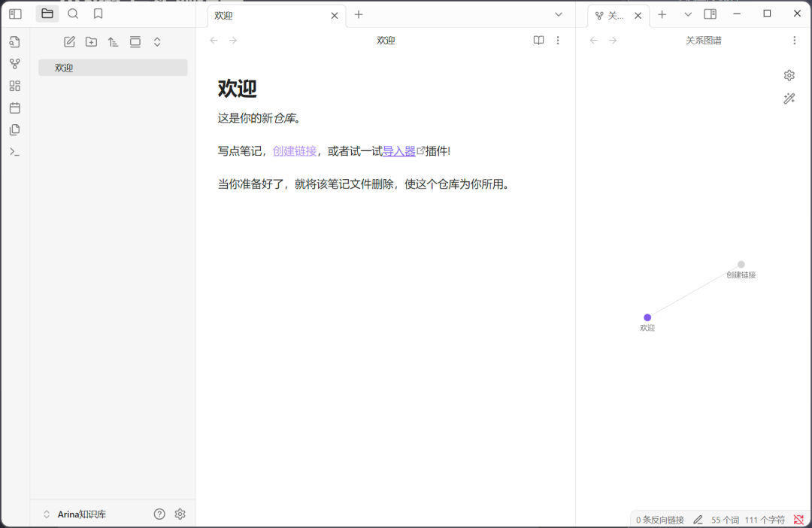The height and width of the screenshot is (528, 812).
Task: Create a new folder in file explorer
Action: 91,42
